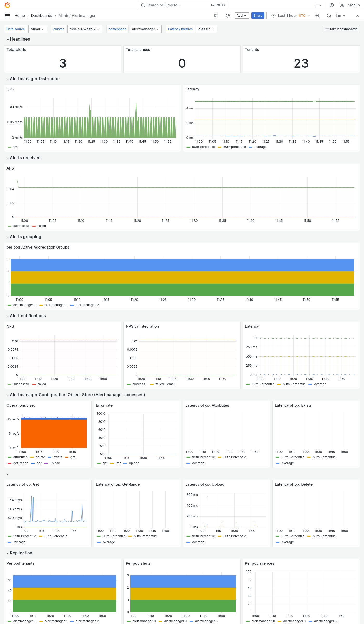Image resolution: width=364 pixels, height=624 pixels.
Task: Go to Home breadcrumb
Action: [20, 16]
